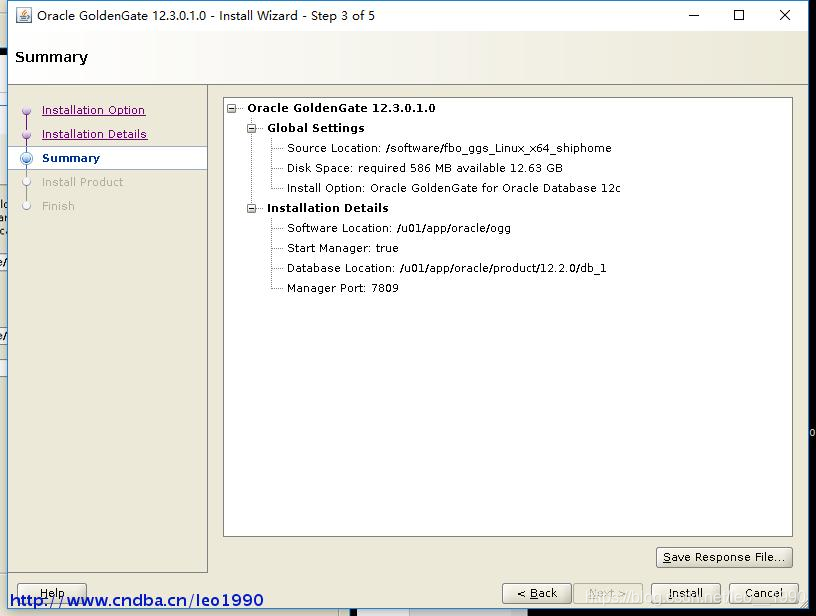The image size is (816, 616).
Task: Click the Oracle GoldenGate 12.3.0.1.0 tree title
Action: (x=341, y=108)
